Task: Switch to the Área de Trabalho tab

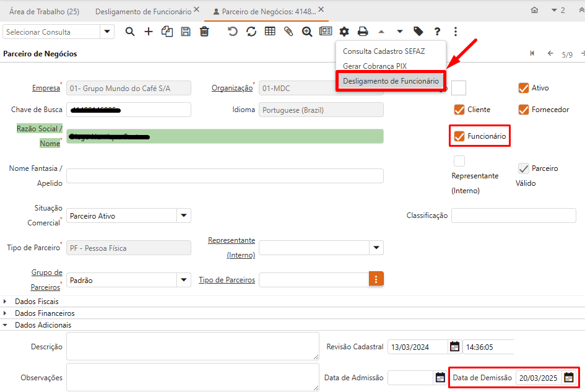Action: [44, 11]
